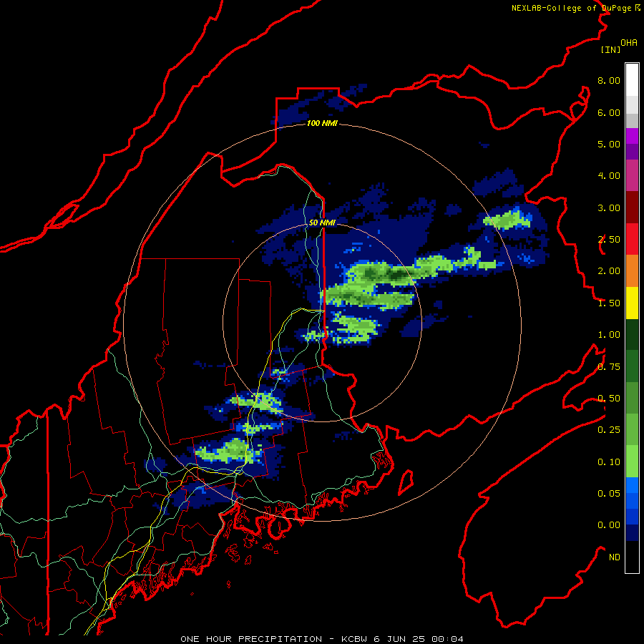Click the 0.00 legend value
This screenshot has width=644, height=644.
[609, 525]
